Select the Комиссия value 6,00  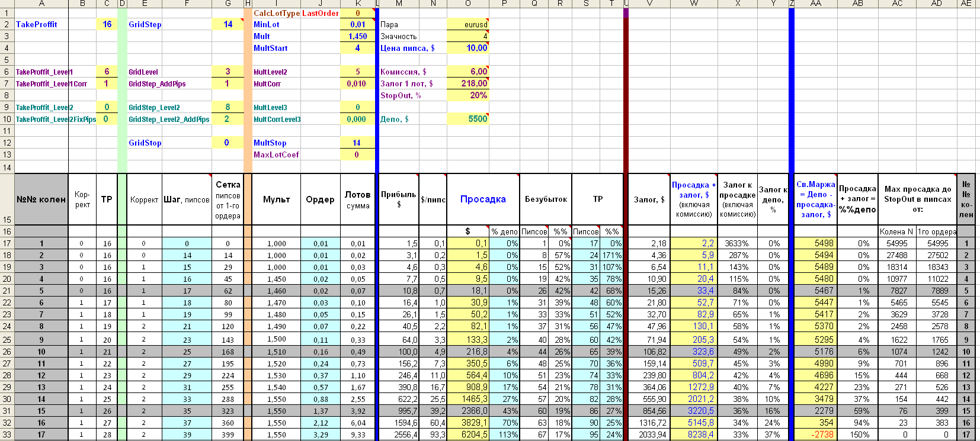coord(468,72)
